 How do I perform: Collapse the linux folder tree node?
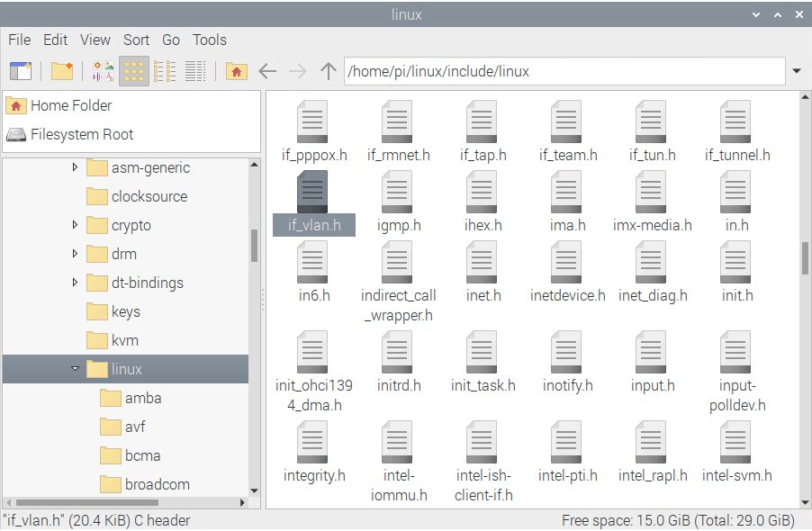pyautogui.click(x=75, y=369)
